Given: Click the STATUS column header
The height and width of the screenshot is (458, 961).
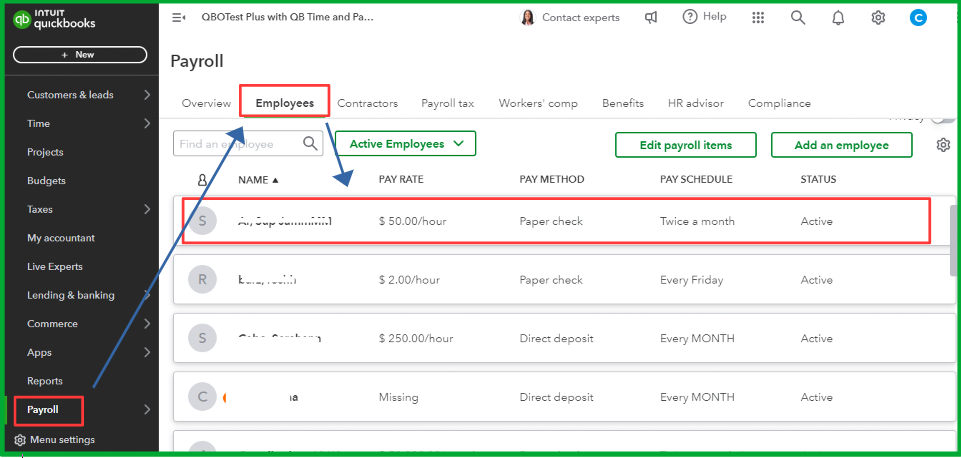Looking at the screenshot, I should pos(818,180).
